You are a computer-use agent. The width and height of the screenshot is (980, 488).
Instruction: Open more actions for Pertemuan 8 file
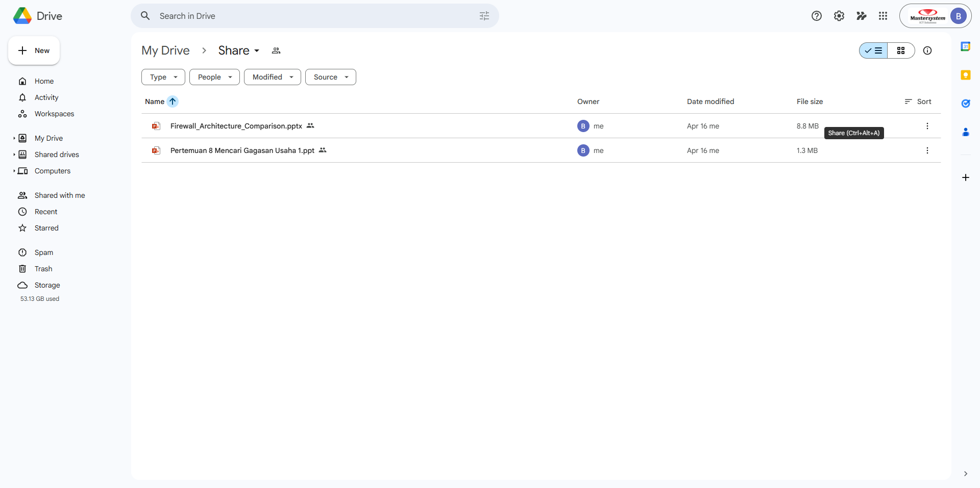[927, 150]
